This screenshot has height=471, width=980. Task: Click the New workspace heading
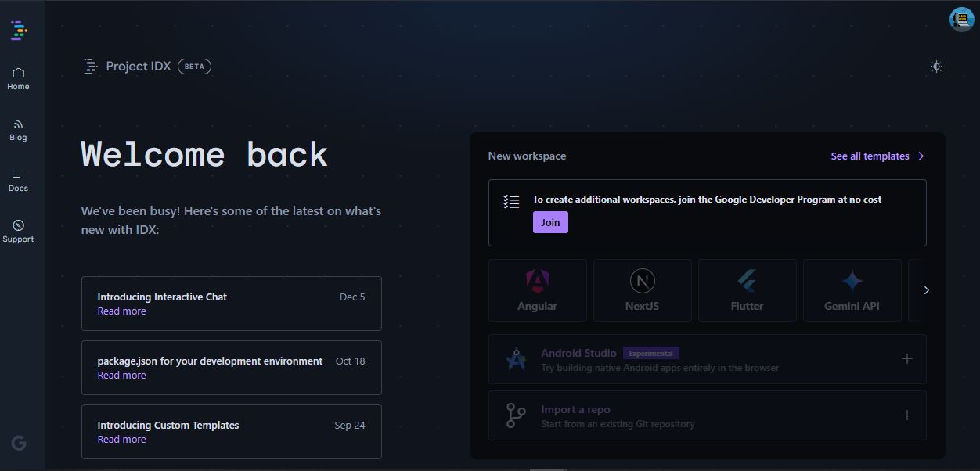[x=527, y=156]
